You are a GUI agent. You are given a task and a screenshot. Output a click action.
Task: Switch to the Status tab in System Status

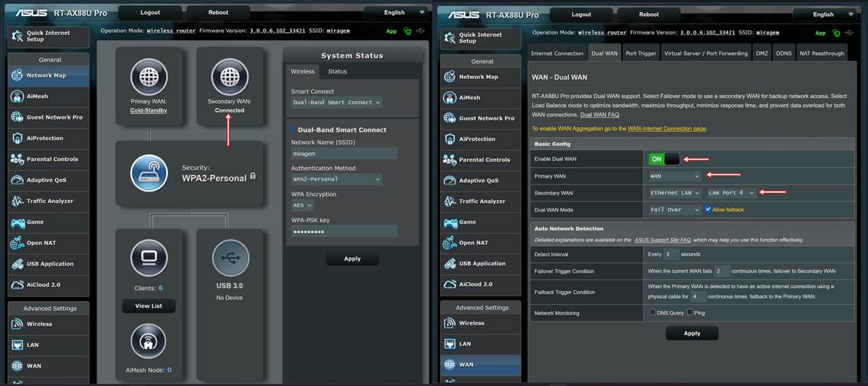tap(337, 71)
